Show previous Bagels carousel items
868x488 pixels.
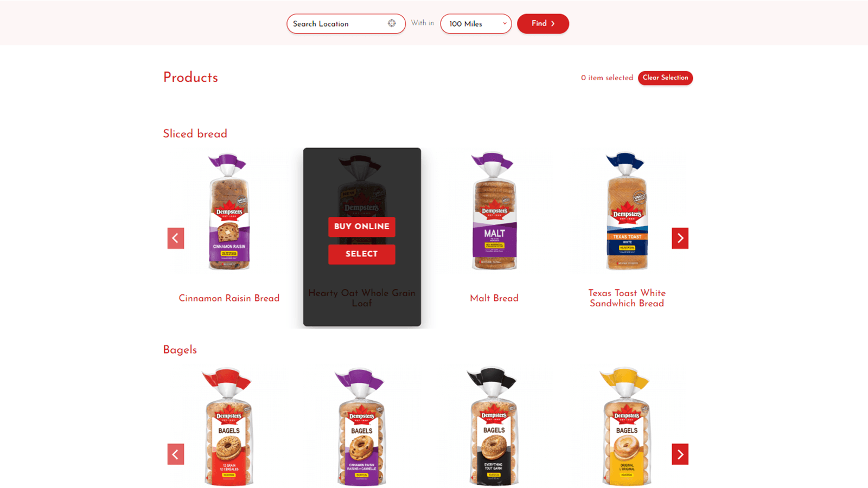click(x=176, y=454)
